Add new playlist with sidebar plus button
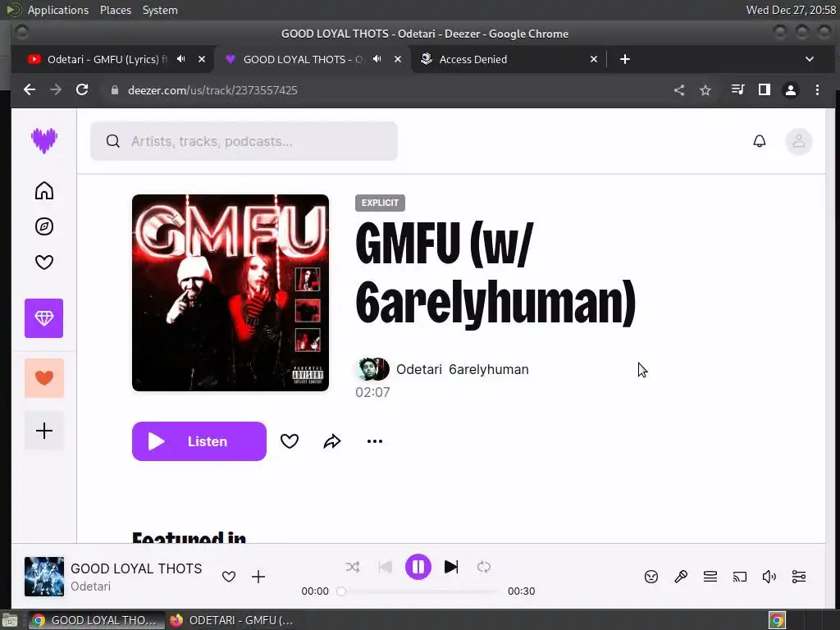Viewport: 840px width, 630px height. click(x=44, y=431)
